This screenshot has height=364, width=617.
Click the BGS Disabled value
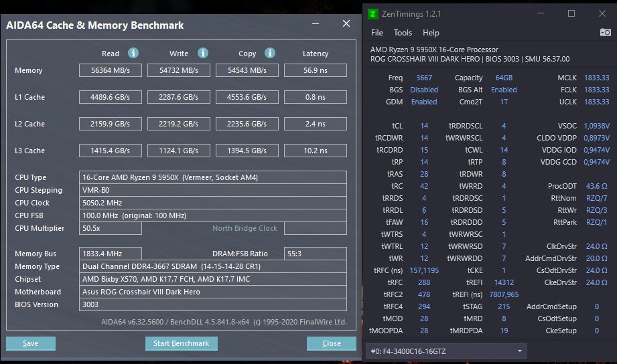click(424, 90)
